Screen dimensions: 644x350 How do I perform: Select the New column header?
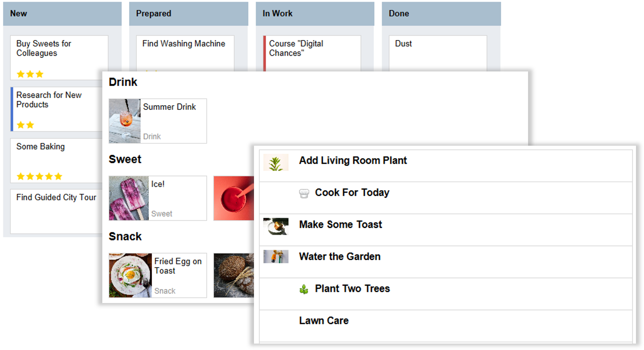[62, 14]
